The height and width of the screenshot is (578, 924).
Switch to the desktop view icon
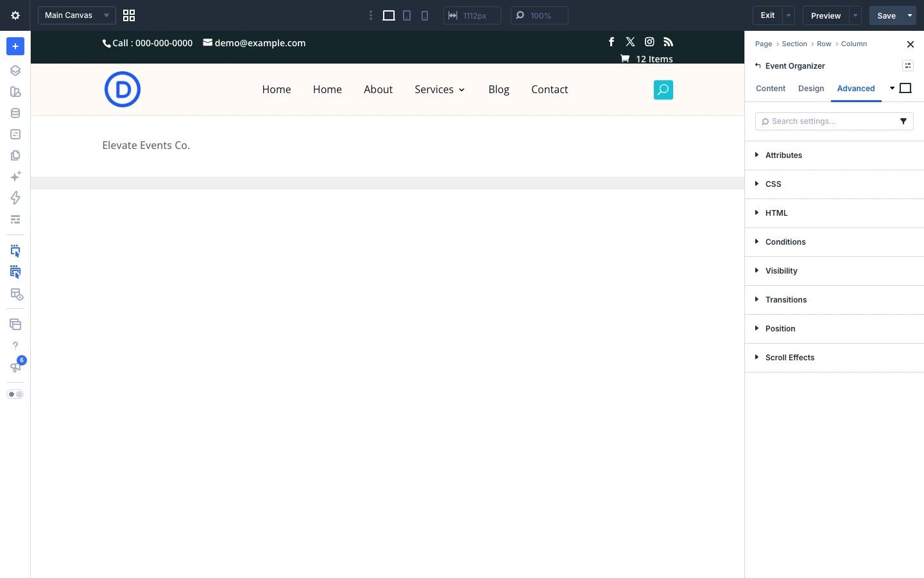(x=389, y=15)
